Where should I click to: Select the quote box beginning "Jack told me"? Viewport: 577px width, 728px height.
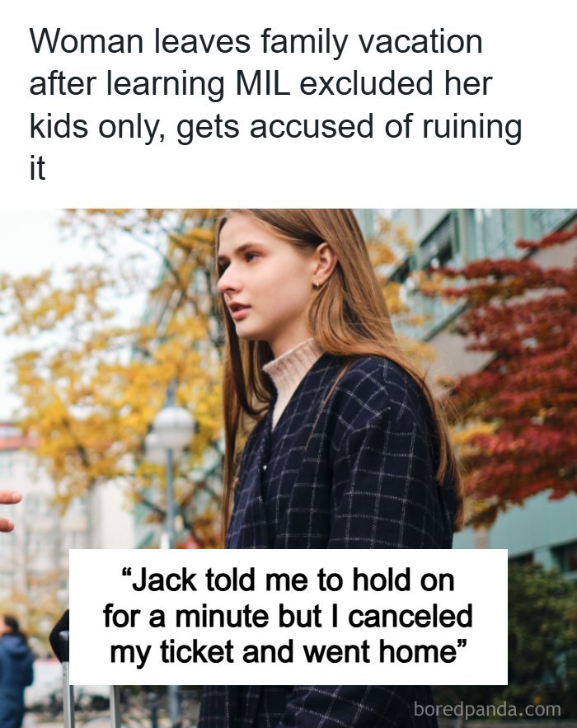click(x=288, y=617)
